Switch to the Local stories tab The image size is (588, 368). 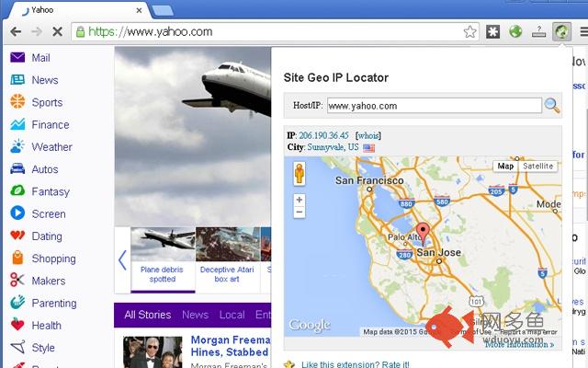coord(232,315)
